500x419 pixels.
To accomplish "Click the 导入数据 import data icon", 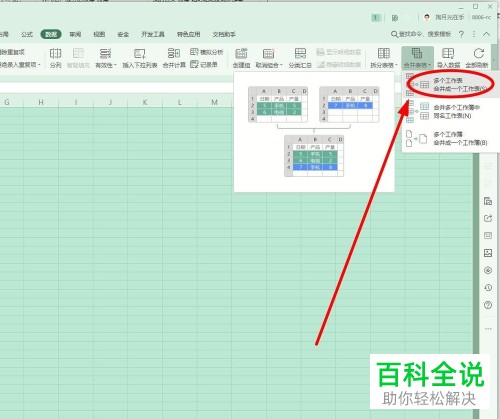I will coord(448,53).
